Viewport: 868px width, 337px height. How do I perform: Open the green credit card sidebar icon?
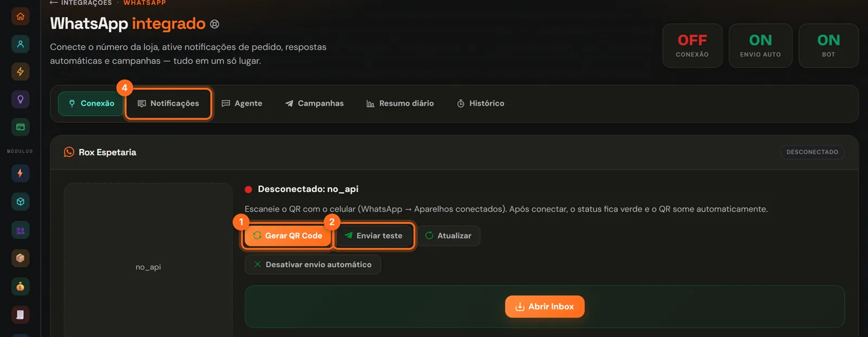tap(21, 127)
